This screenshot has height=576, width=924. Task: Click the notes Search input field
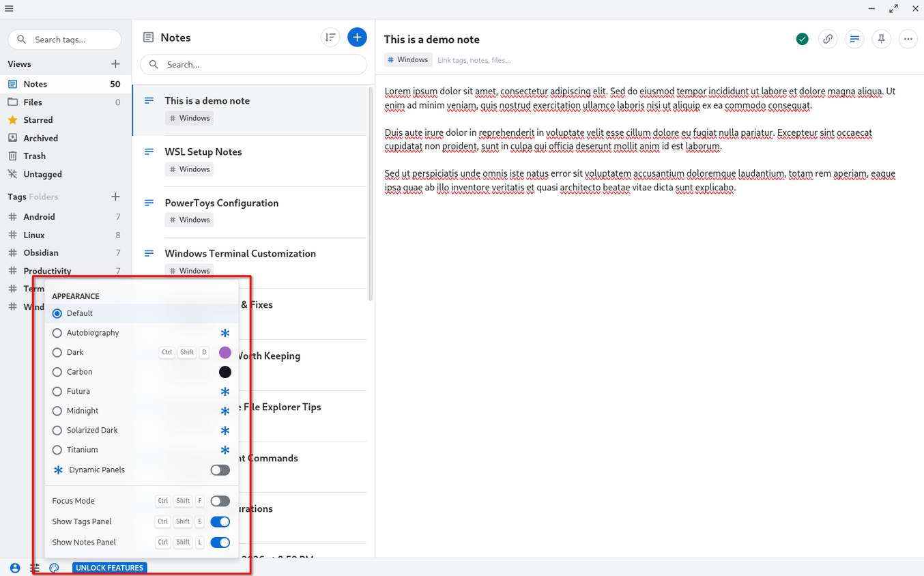coord(253,65)
